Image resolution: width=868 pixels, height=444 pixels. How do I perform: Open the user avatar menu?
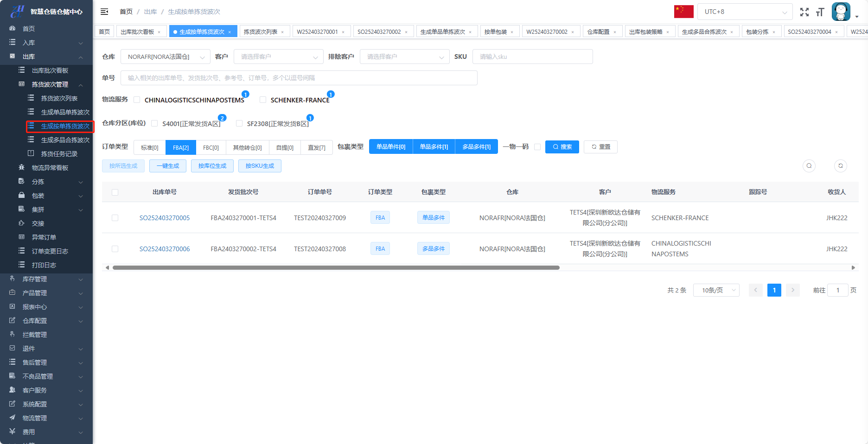click(841, 12)
